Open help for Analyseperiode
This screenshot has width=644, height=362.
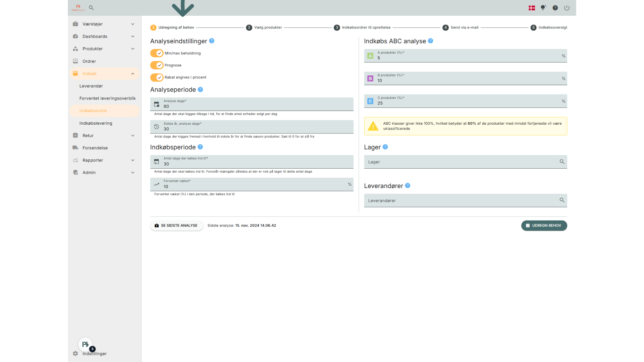coord(200,89)
